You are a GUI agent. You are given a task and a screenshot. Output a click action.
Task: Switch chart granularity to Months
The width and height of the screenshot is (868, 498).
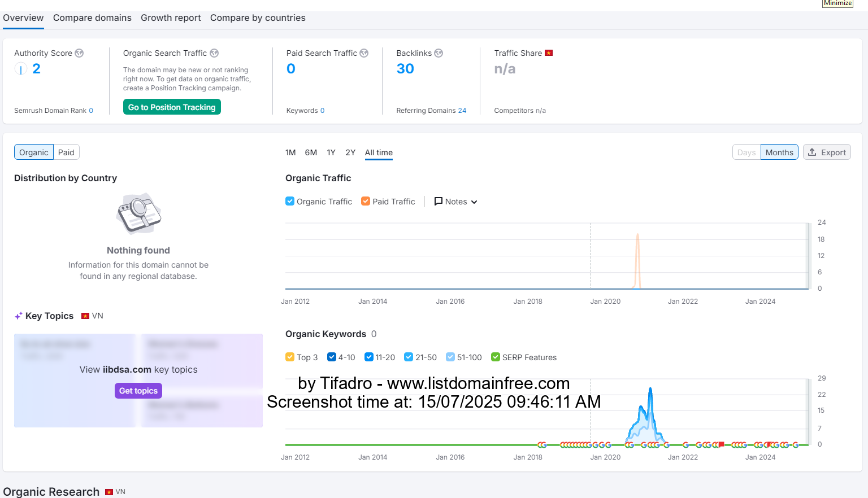click(779, 152)
